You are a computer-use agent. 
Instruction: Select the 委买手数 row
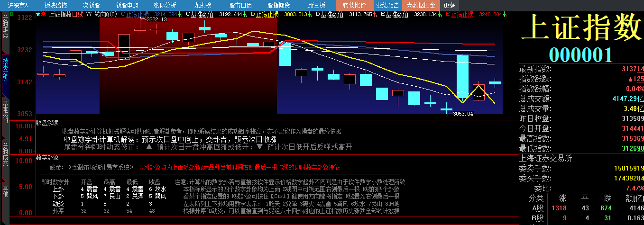tap(582, 178)
